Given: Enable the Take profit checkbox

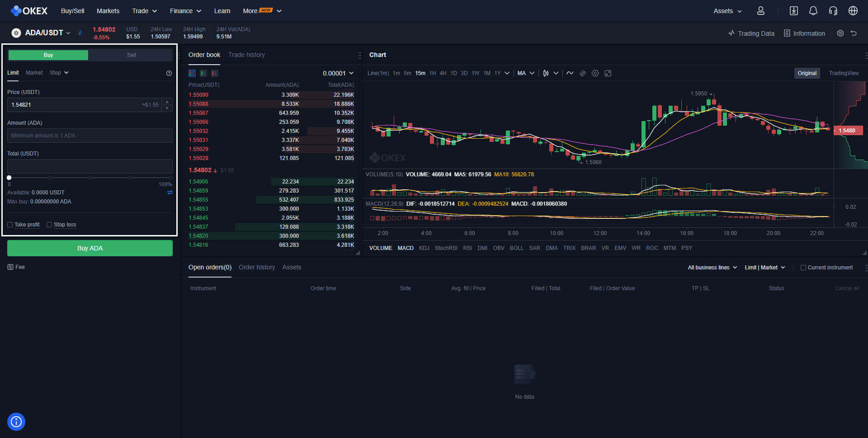Looking at the screenshot, I should click(10, 225).
